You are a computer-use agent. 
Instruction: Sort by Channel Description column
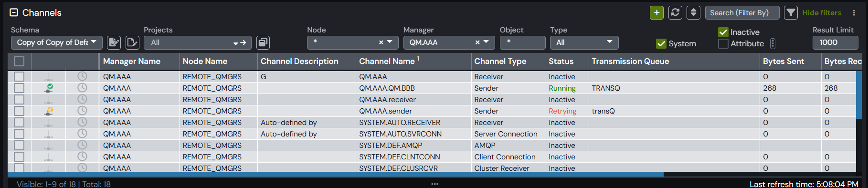(299, 61)
